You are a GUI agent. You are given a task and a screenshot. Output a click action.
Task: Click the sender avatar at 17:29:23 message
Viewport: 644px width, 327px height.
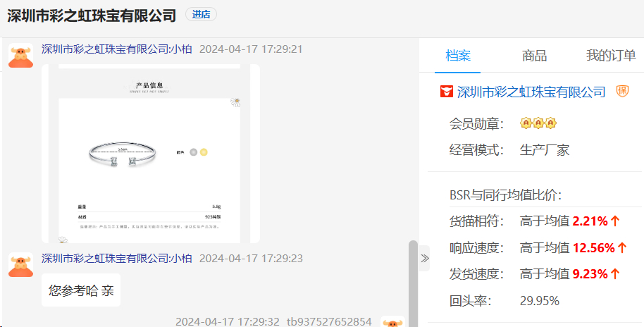[x=20, y=264]
